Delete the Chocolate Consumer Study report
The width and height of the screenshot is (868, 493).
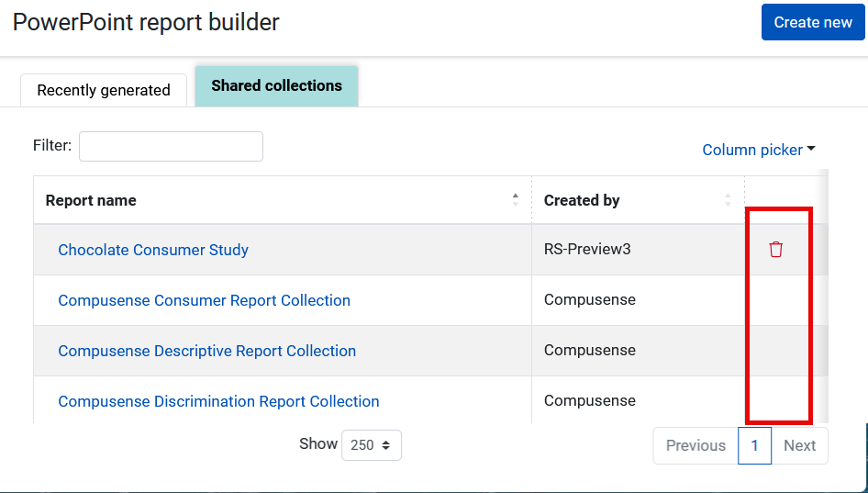point(776,250)
